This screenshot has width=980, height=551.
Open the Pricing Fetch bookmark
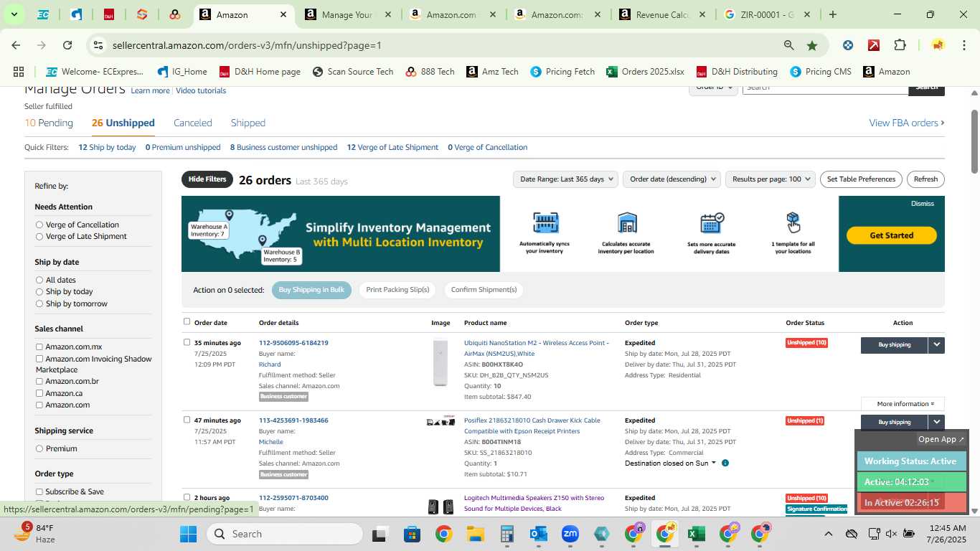tap(562, 72)
